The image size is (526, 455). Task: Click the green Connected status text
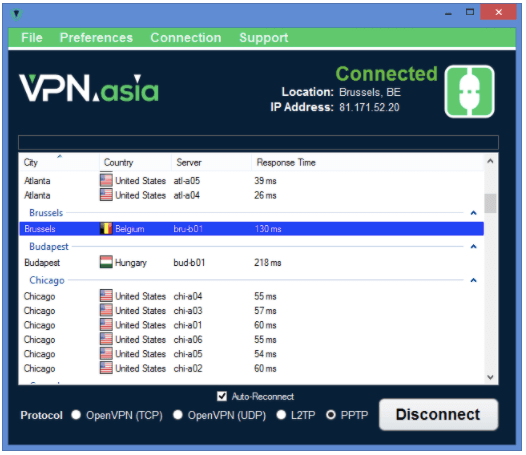coord(386,73)
